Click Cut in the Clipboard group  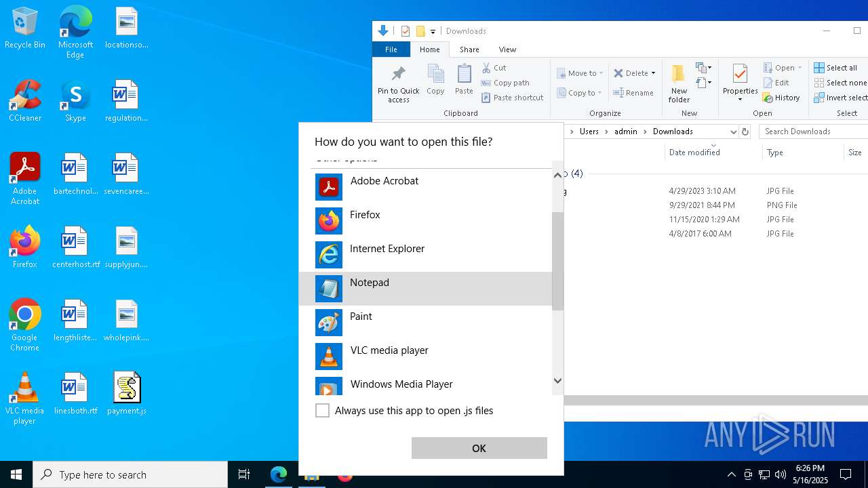[494, 68]
